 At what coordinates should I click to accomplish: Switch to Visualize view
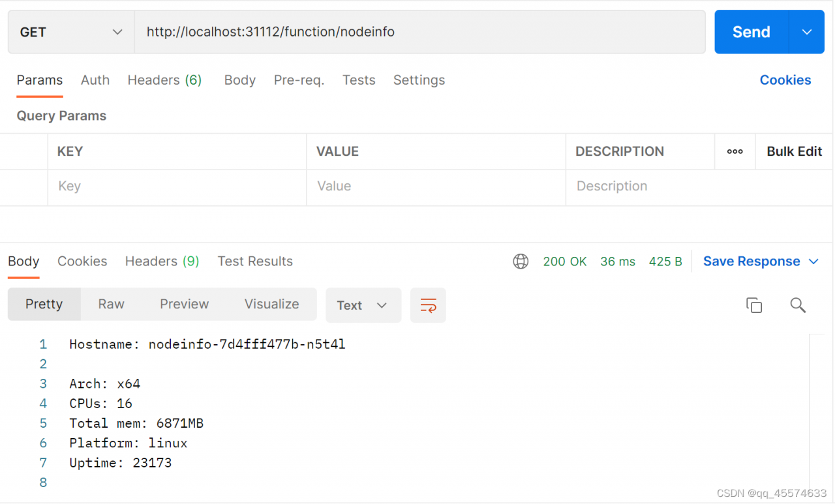tap(272, 304)
